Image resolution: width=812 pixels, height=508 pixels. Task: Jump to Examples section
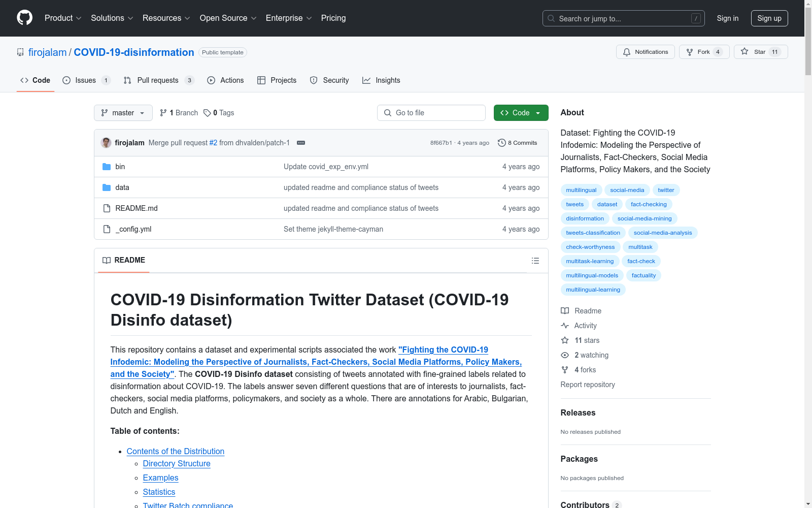[x=161, y=478]
